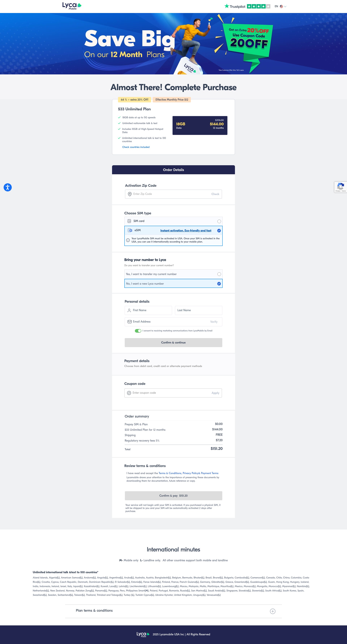Viewport: 347px width, 644px height.
Task: Click the plus icon for Plan terms
Action: click(273, 611)
